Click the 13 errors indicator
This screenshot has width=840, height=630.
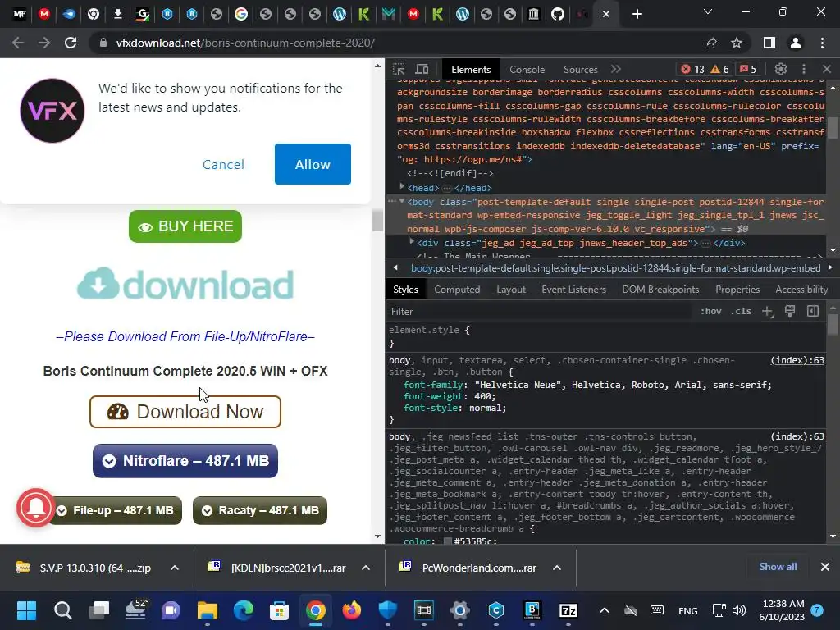pos(692,69)
